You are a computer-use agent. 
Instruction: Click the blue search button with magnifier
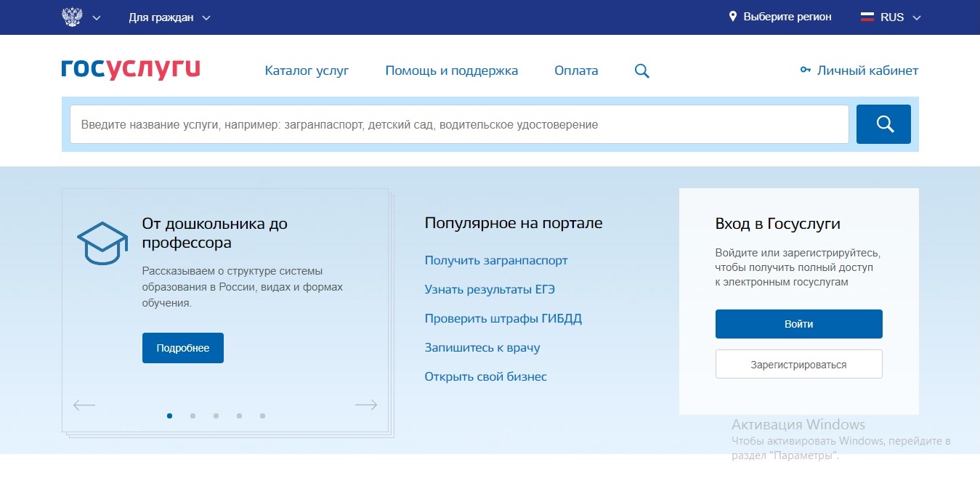(x=883, y=124)
